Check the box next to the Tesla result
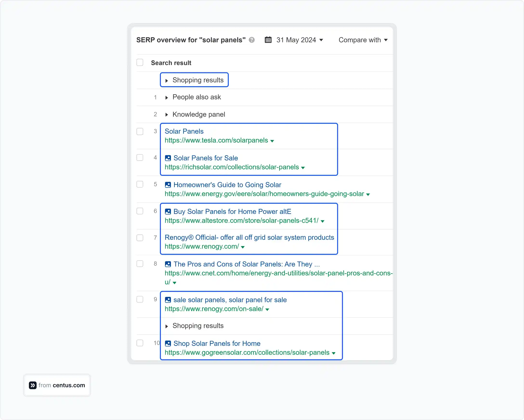This screenshot has height=420, width=524. click(140, 131)
